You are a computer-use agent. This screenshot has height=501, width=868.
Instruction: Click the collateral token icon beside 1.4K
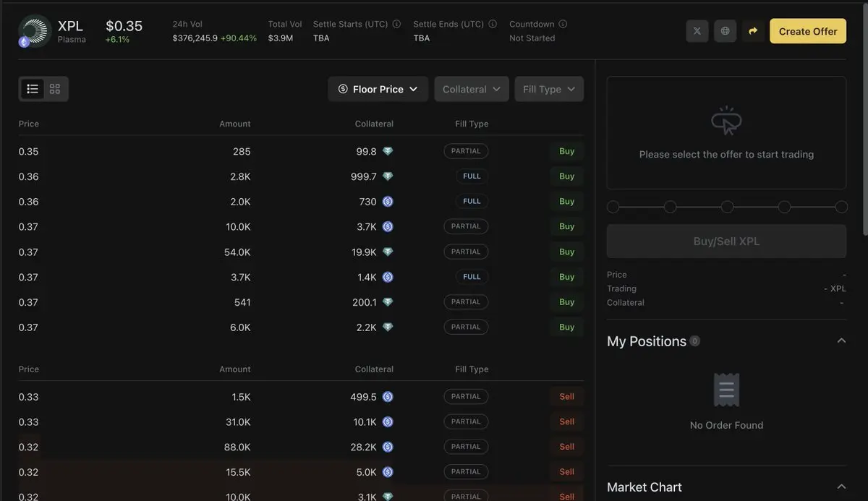388,277
